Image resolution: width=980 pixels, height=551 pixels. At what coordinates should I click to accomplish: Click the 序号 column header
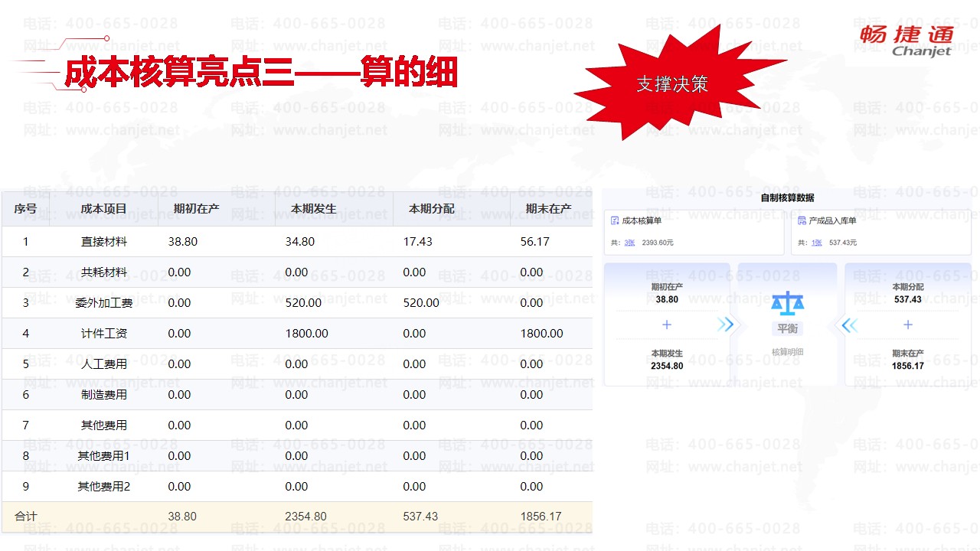(x=25, y=209)
